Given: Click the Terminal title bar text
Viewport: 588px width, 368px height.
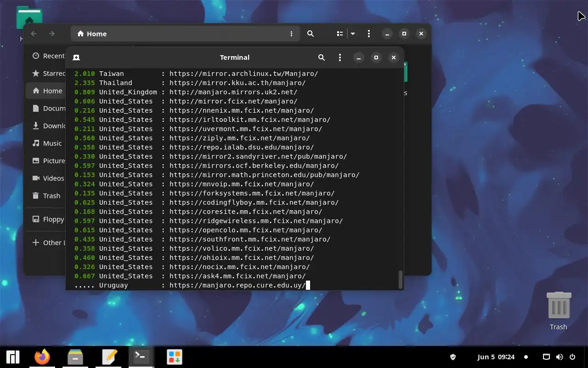Looking at the screenshot, I should pyautogui.click(x=235, y=57).
